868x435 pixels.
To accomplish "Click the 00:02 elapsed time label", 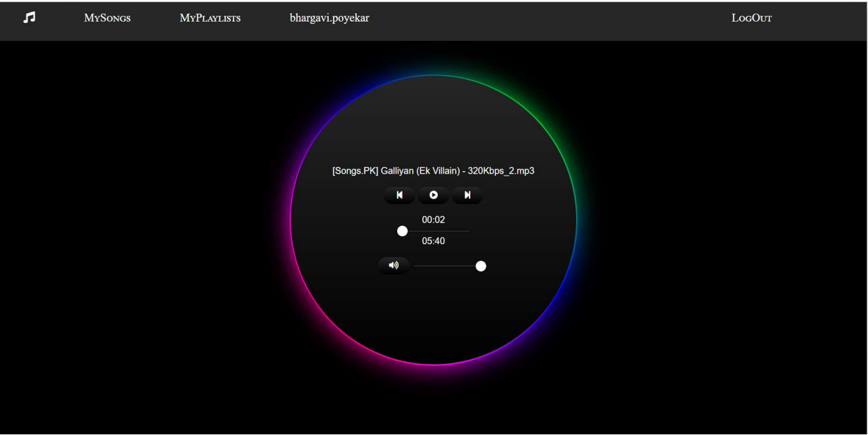I will 433,220.
